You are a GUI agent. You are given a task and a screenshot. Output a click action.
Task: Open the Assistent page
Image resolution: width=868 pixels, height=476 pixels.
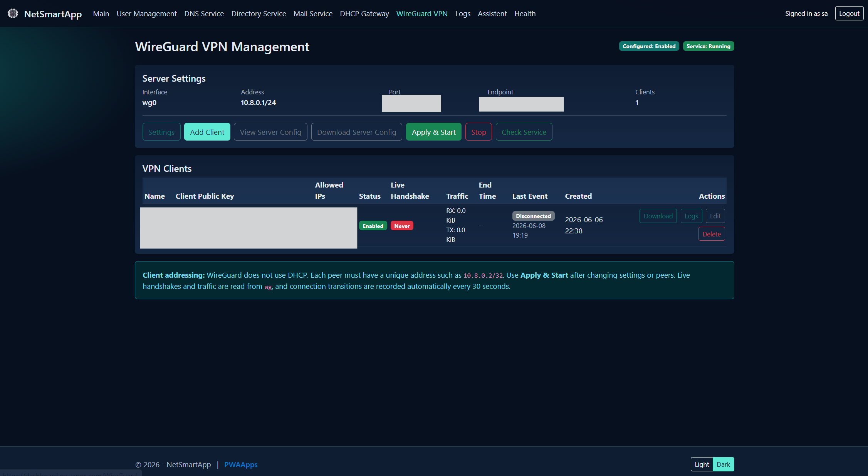(x=492, y=13)
